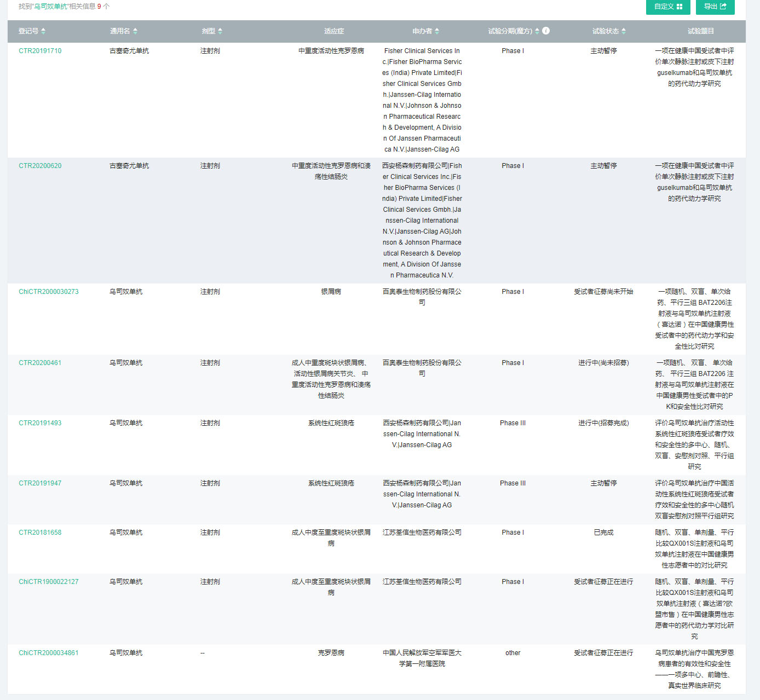Click the sort arrows beside 试验分期(魔方) header
Image resolution: width=760 pixels, height=700 pixels.
(x=537, y=31)
